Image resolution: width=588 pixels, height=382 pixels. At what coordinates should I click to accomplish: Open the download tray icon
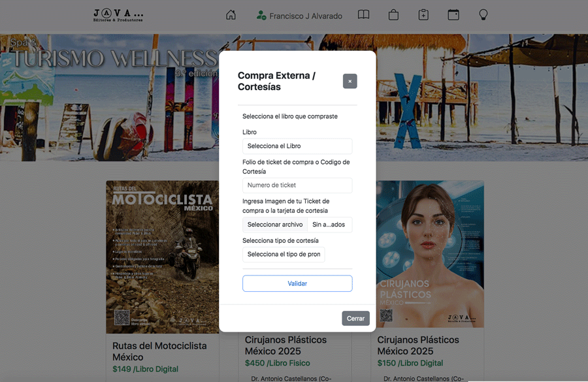point(423,15)
